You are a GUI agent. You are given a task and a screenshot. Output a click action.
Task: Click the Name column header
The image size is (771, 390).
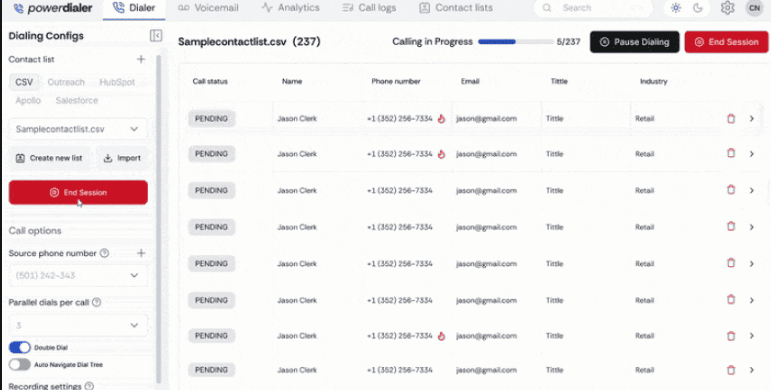point(292,81)
